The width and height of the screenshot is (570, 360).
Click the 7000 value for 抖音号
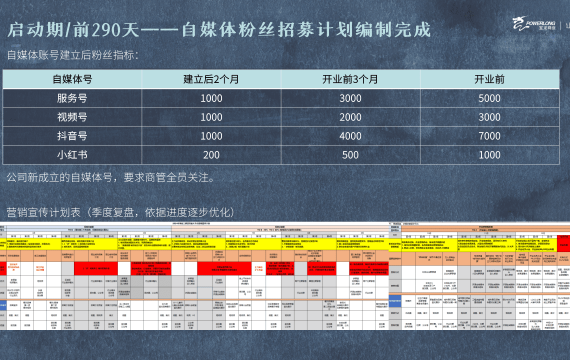tap(490, 136)
